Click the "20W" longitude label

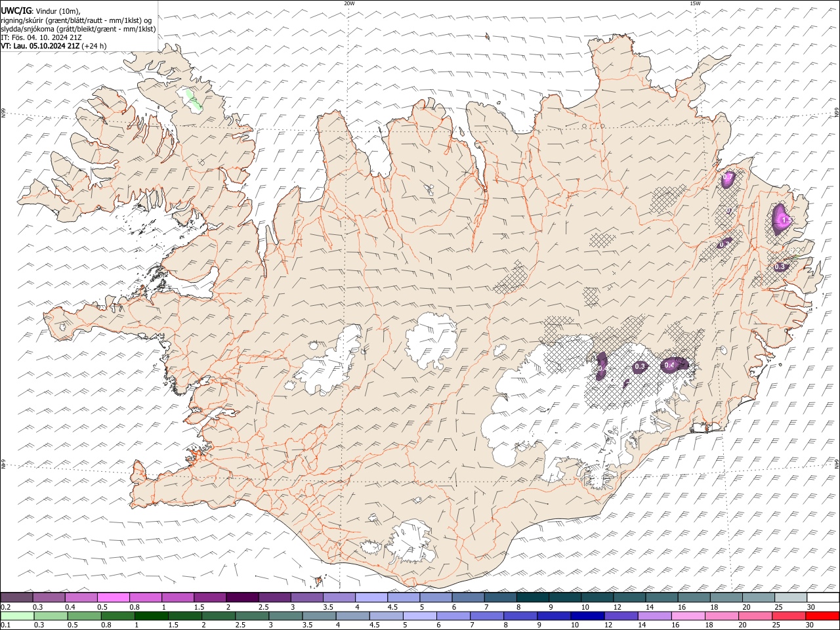349,3
